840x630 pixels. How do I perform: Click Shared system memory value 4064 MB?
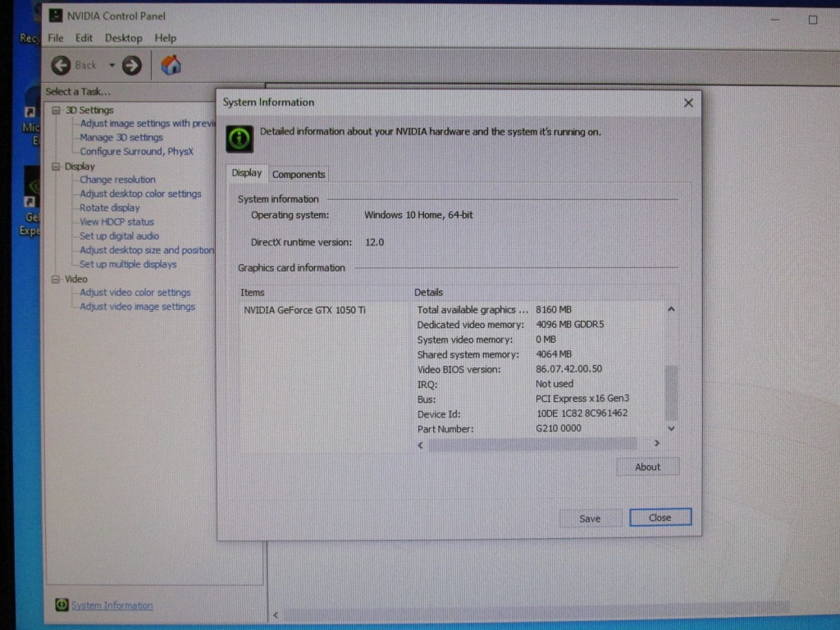tap(554, 354)
